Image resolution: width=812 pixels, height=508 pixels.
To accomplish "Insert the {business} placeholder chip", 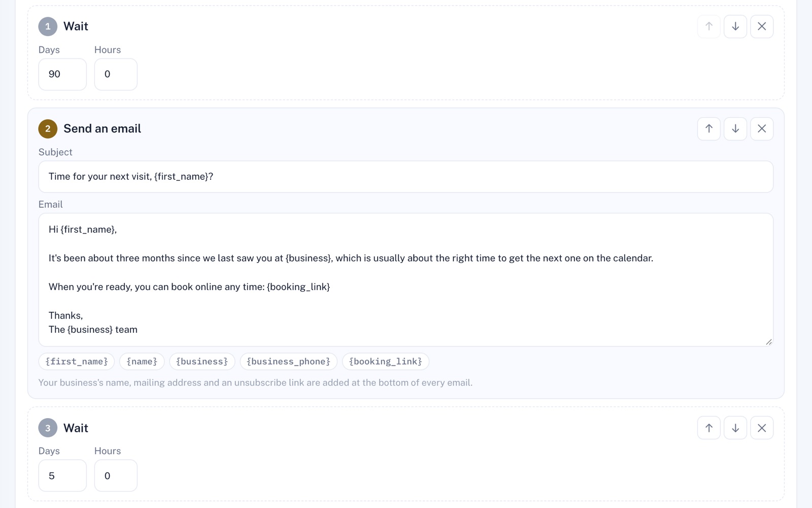I will 202,361.
